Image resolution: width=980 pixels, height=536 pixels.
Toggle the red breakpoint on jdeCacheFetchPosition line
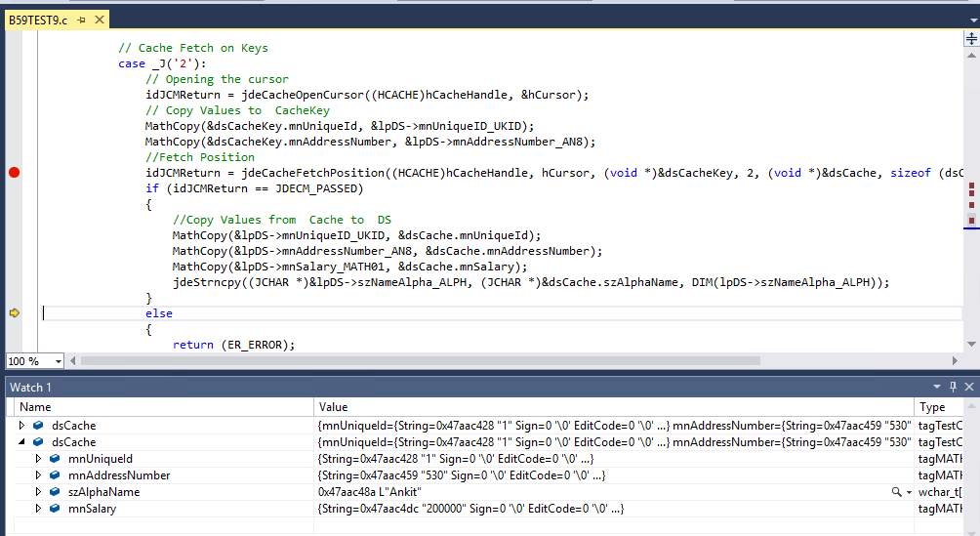click(15, 173)
